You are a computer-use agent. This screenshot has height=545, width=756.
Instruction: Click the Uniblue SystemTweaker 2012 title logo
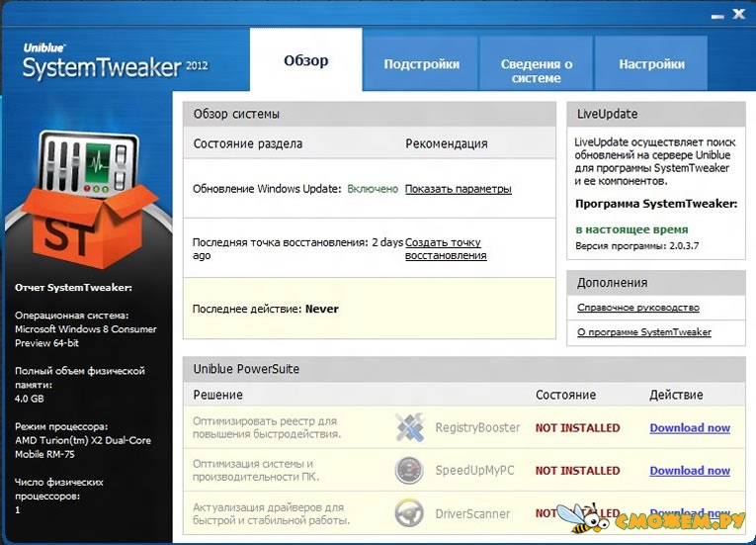(x=116, y=60)
